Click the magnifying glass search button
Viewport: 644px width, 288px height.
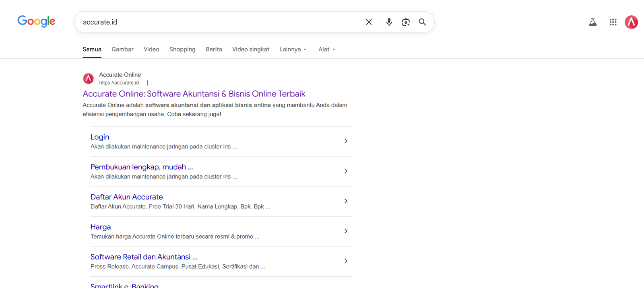(x=422, y=22)
